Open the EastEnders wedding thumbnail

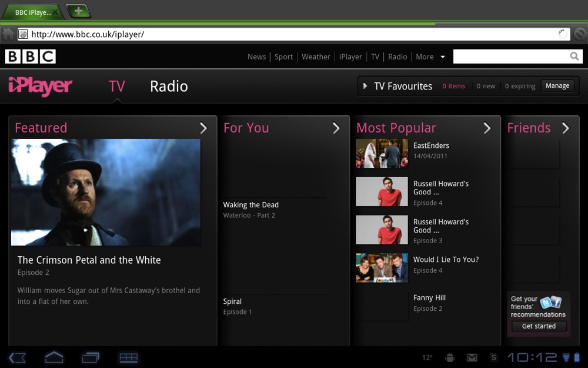pos(382,153)
